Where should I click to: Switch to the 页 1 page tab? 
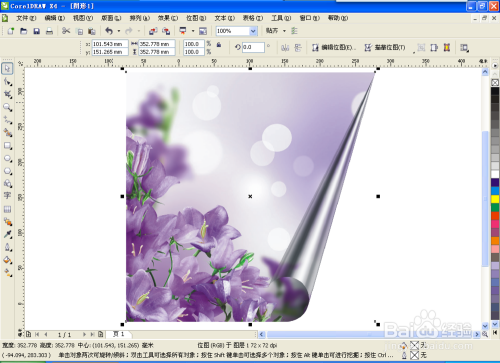point(119,334)
